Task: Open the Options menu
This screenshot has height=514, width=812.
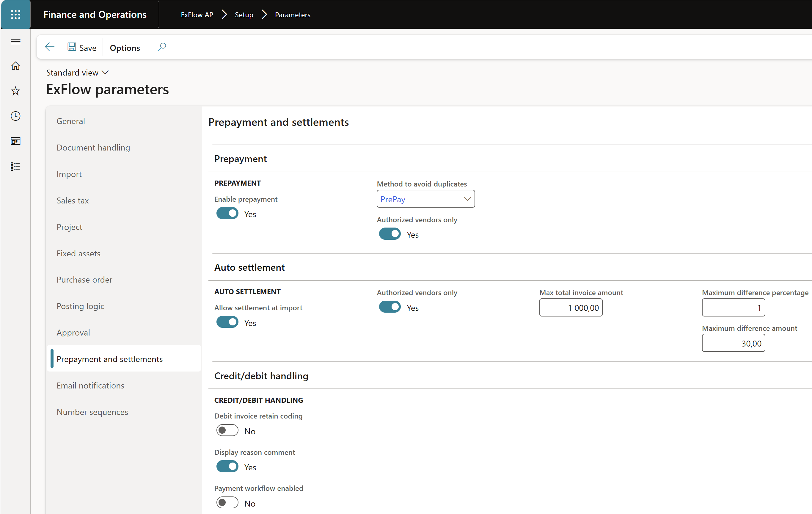Action: point(125,48)
